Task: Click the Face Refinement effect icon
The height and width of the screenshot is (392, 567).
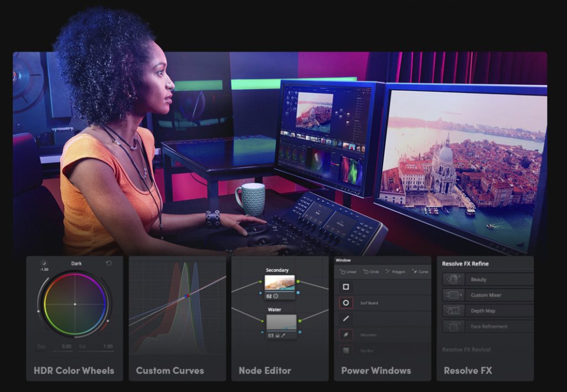Action: (453, 326)
